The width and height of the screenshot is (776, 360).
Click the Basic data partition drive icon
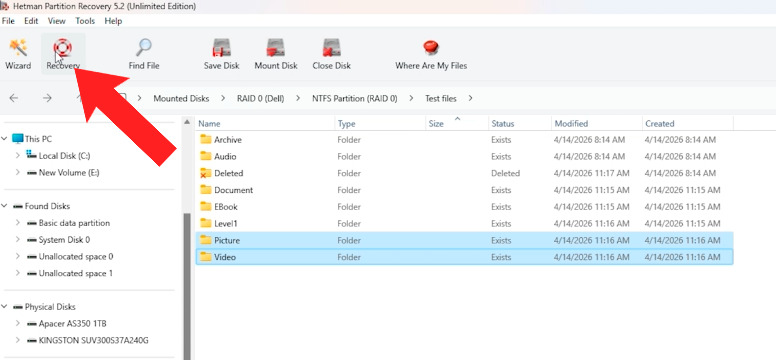click(x=32, y=223)
